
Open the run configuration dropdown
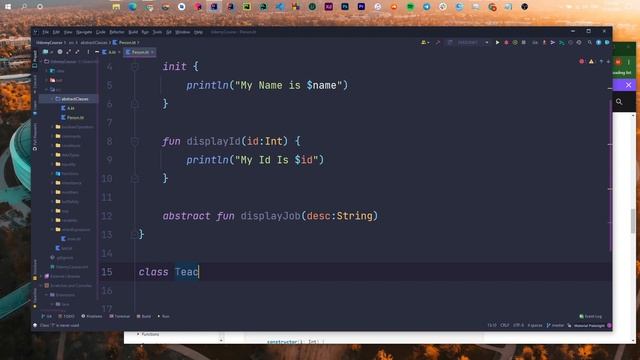click(x=468, y=42)
